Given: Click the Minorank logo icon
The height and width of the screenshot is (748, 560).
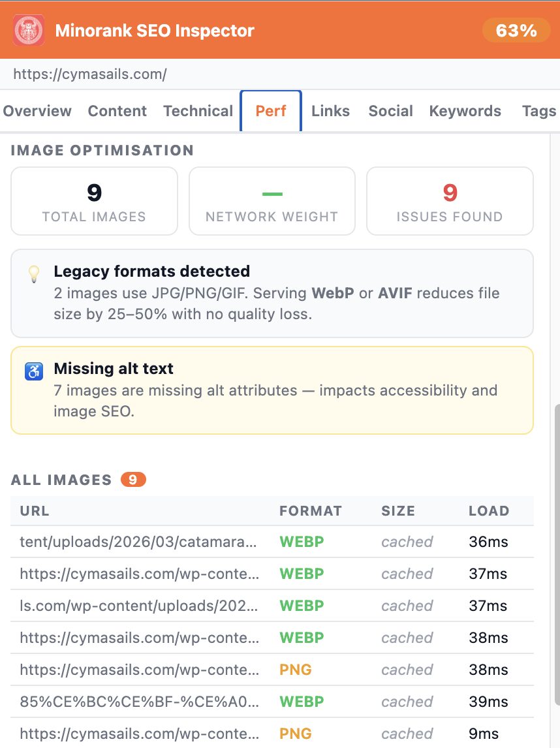Looking at the screenshot, I should click(x=29, y=30).
